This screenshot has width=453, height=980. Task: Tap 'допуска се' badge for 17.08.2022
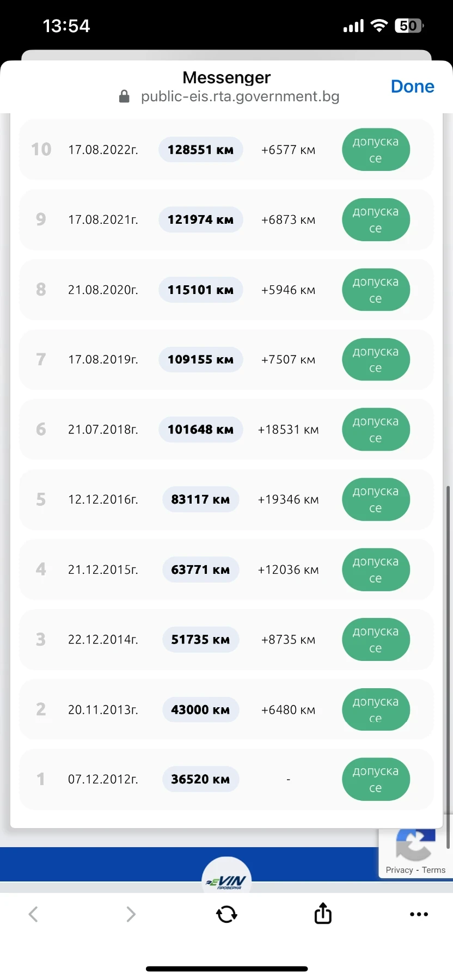pyautogui.click(x=376, y=150)
